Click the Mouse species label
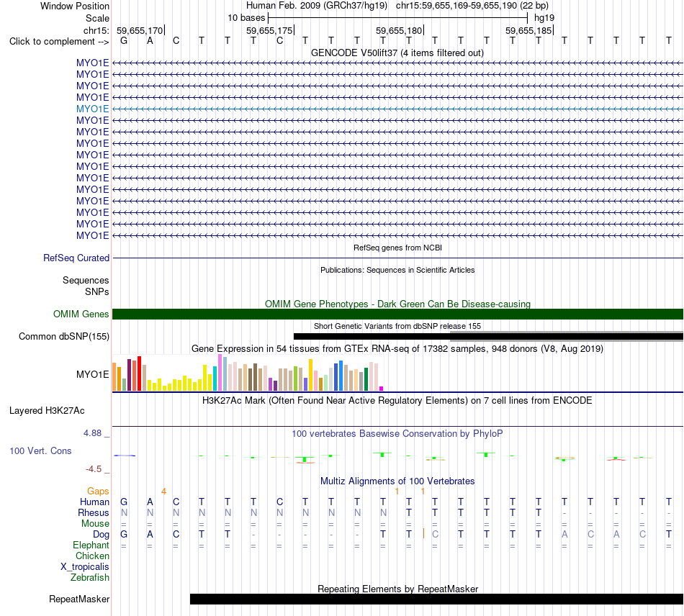Image resolution: width=684 pixels, height=616 pixels. (95, 524)
